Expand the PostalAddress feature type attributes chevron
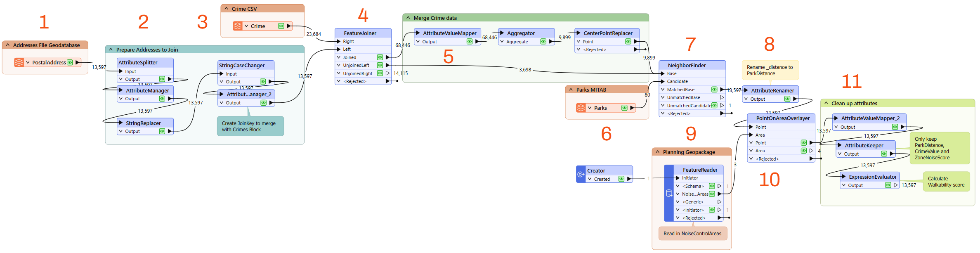The image size is (980, 253). [28, 62]
